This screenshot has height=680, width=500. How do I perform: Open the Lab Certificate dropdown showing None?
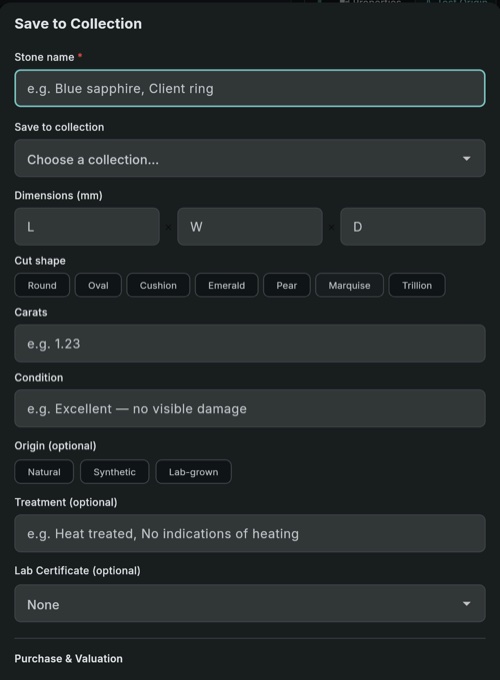click(250, 604)
